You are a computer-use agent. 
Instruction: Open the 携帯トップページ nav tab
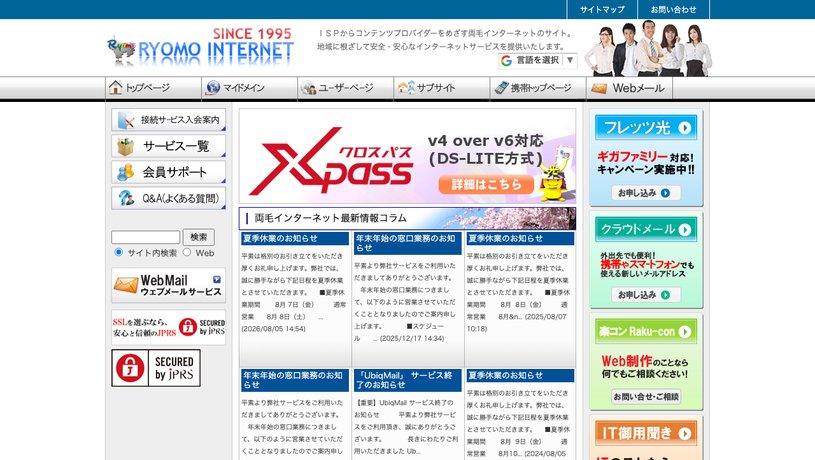(x=537, y=88)
